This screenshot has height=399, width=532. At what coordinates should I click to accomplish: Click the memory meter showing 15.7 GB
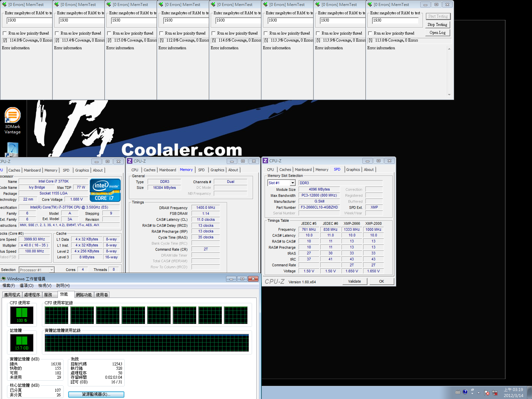(x=22, y=342)
